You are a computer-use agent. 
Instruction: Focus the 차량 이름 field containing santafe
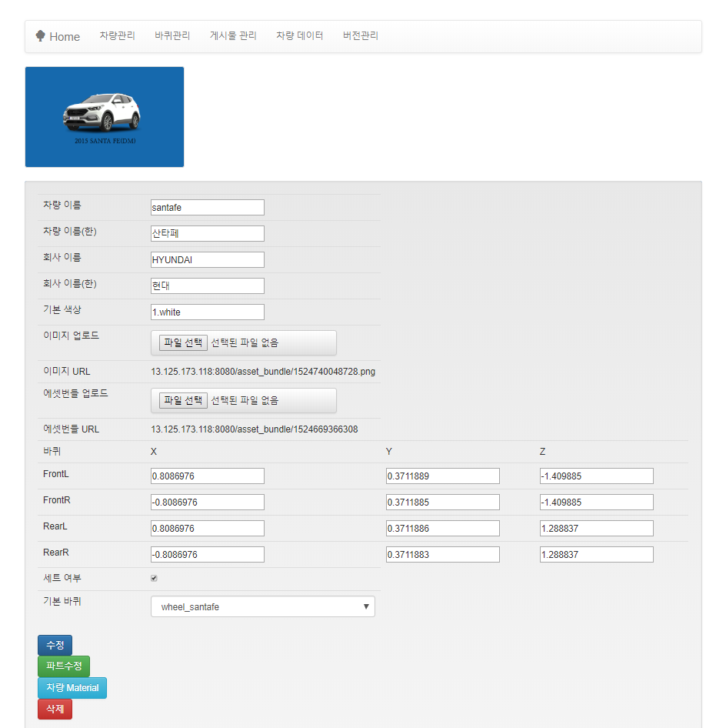207,208
